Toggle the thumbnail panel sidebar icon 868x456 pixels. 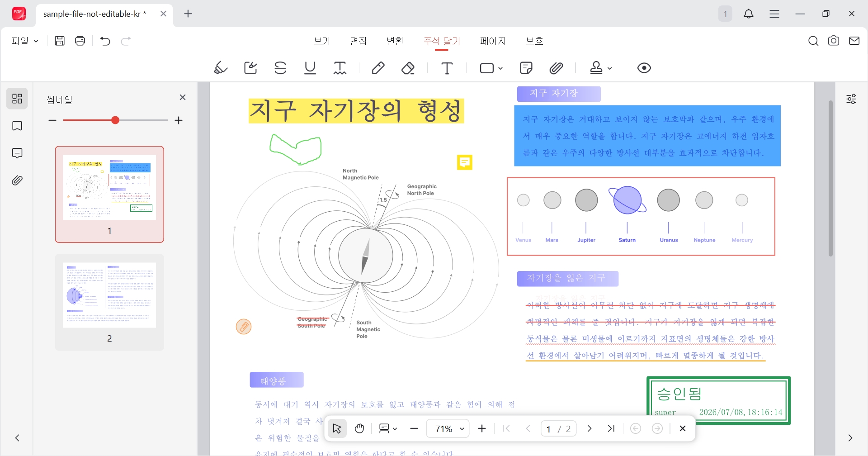coord(17,99)
